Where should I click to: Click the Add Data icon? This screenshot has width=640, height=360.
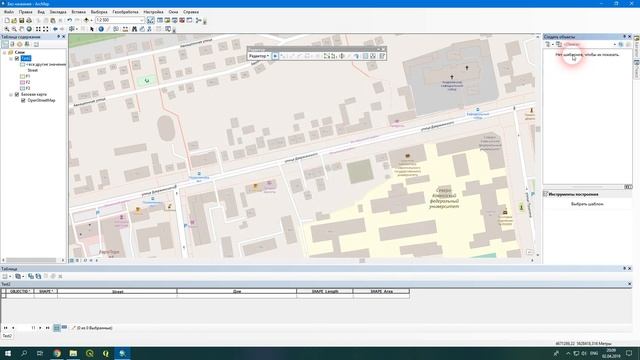(x=86, y=20)
